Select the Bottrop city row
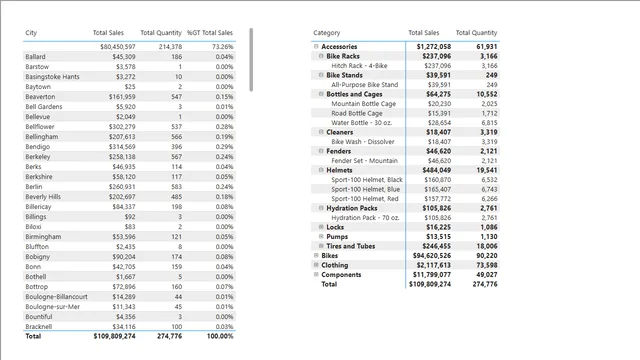Viewport: 640px width, 360px height. [129, 287]
